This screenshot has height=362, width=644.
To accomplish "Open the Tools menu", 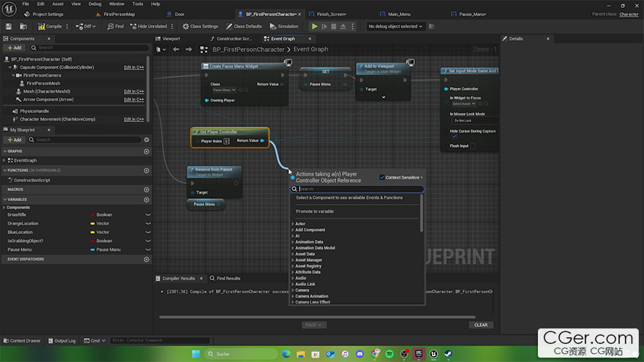I will pyautogui.click(x=138, y=4).
